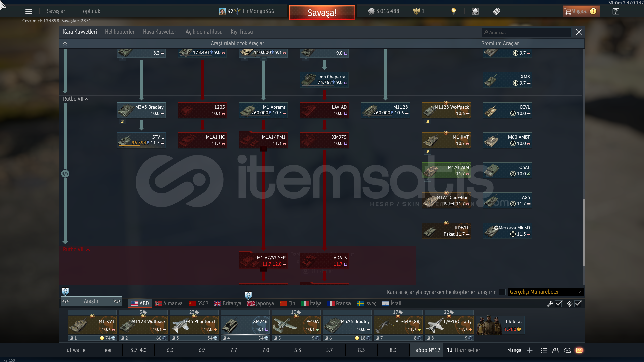Click the collapse arrows beside Araştırılabilecek Araçlar
Viewport: 644px width, 362px height.
(65, 44)
